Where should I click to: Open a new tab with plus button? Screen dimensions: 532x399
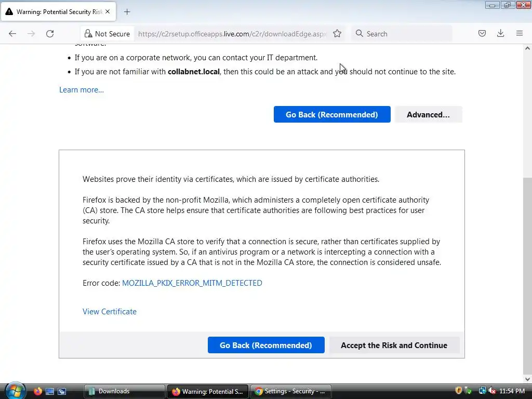coord(127,12)
